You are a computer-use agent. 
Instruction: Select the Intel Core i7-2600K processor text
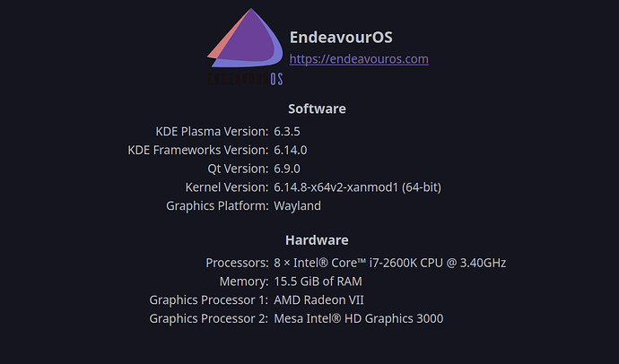[389, 263]
